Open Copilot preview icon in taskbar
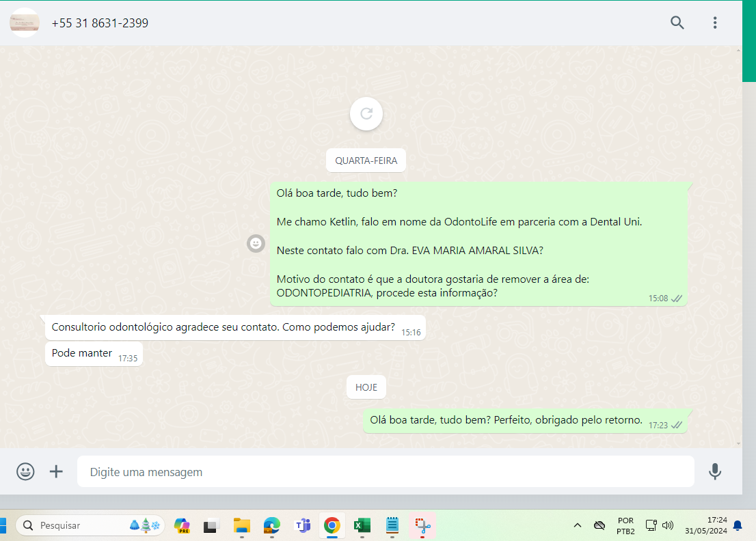The image size is (756, 541). [x=182, y=525]
